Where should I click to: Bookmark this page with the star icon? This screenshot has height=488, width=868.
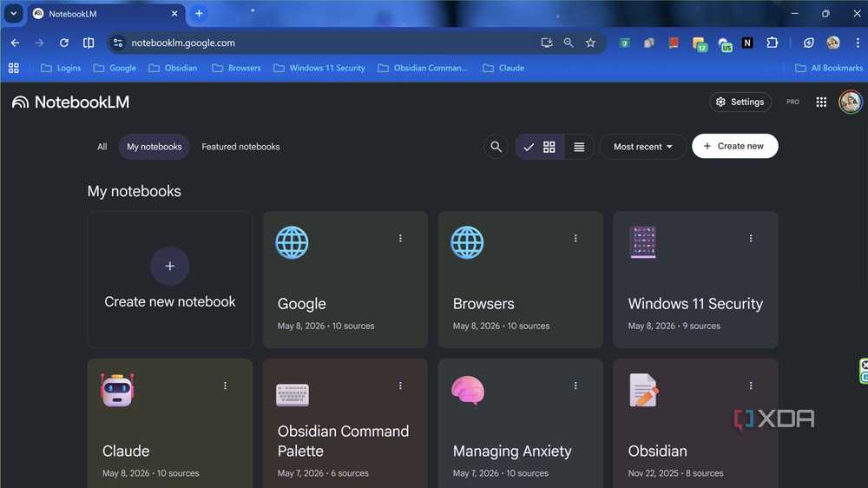tap(590, 43)
